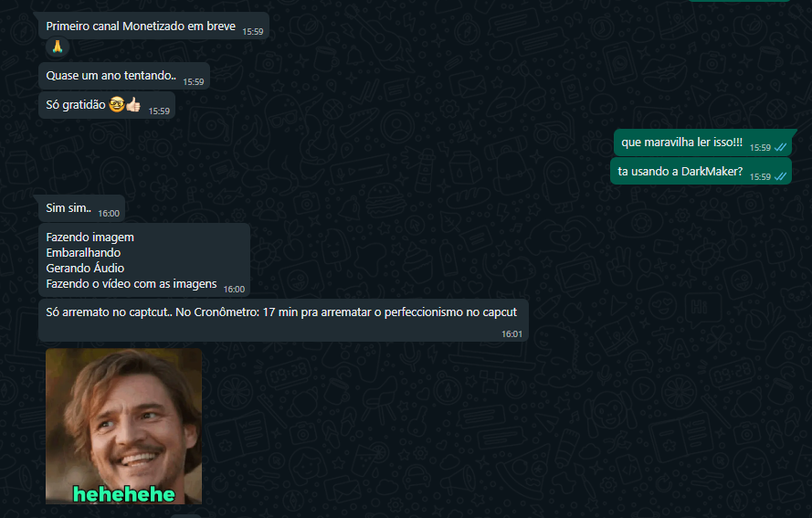Click the 15:59 timestamp on 'que maravilha ler isso!!!'
The width and height of the screenshot is (812, 518).
760,148
